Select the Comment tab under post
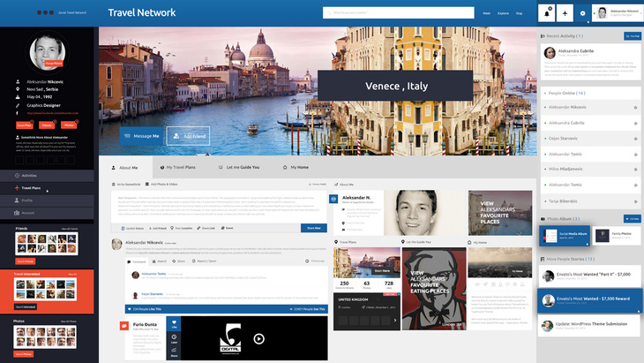644x363 pixels. tap(137, 261)
